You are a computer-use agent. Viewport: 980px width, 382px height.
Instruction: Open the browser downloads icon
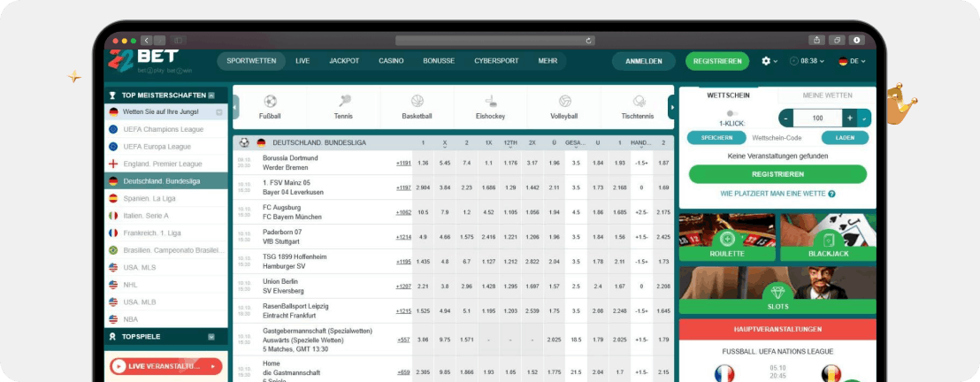click(x=856, y=40)
